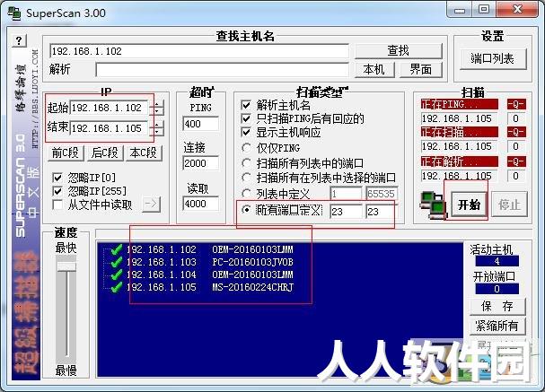Click the 界面 button
The image size is (545, 392).
pos(421,69)
